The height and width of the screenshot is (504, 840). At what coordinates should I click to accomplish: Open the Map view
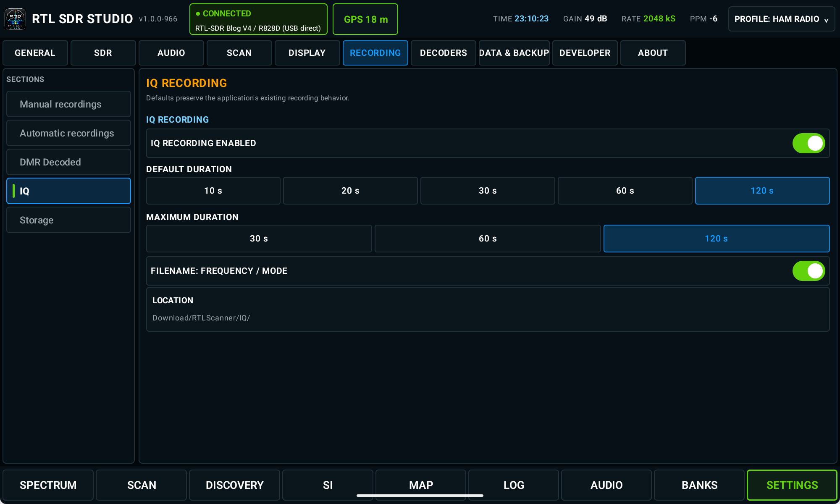click(x=421, y=485)
